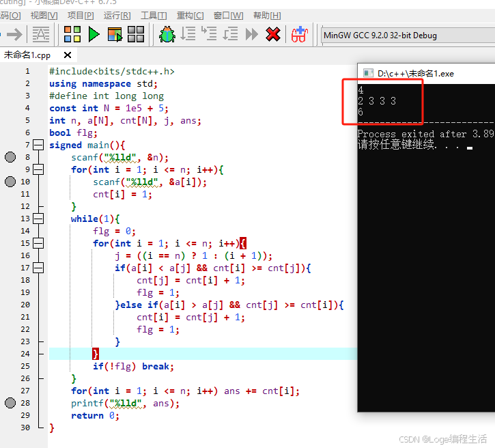Click the 'cnt[i] = 1;' statement on line 11

[122, 194]
